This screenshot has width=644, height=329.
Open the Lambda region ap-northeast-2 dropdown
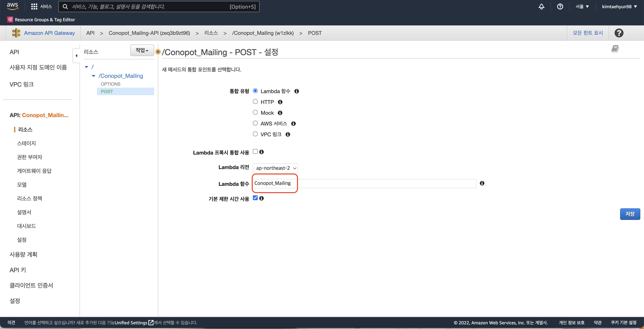275,168
